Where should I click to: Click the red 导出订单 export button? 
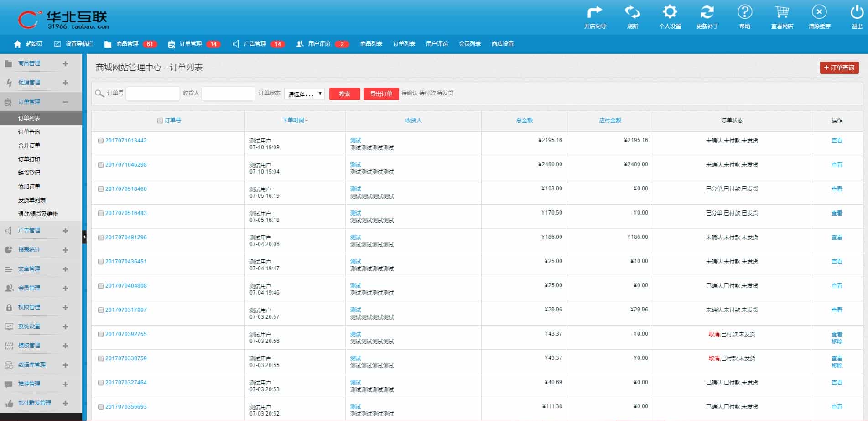coord(381,94)
